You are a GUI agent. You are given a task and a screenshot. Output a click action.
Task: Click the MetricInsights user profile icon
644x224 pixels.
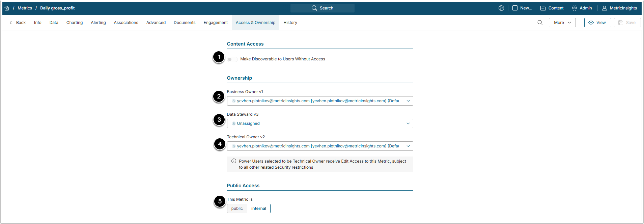(604, 8)
